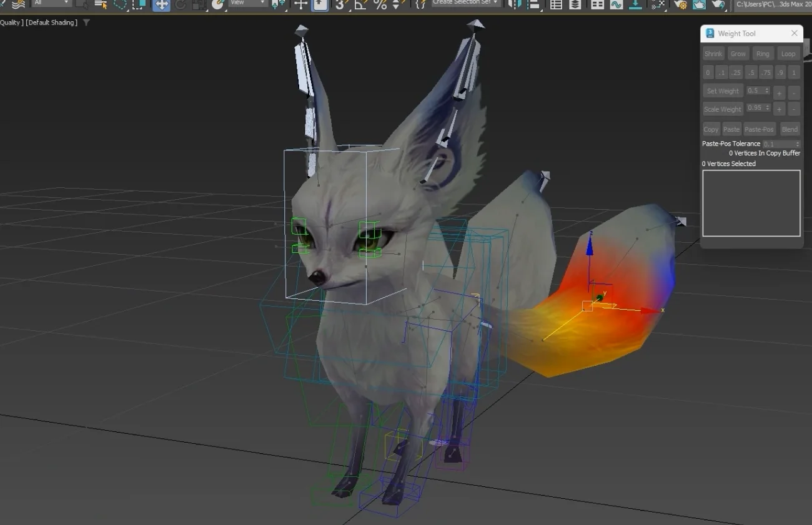
Task: Open Render Setup teapot-with-gear icon
Action: click(680, 4)
